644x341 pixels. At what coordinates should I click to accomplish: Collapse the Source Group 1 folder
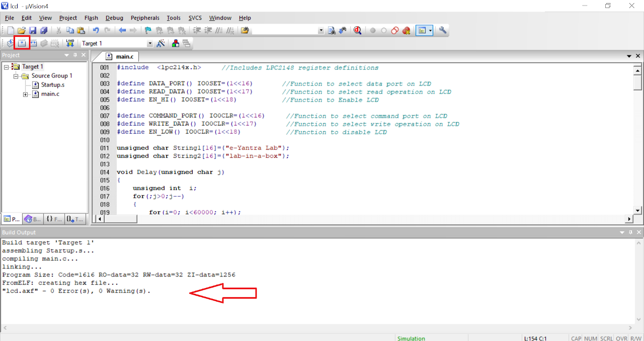pos(16,76)
